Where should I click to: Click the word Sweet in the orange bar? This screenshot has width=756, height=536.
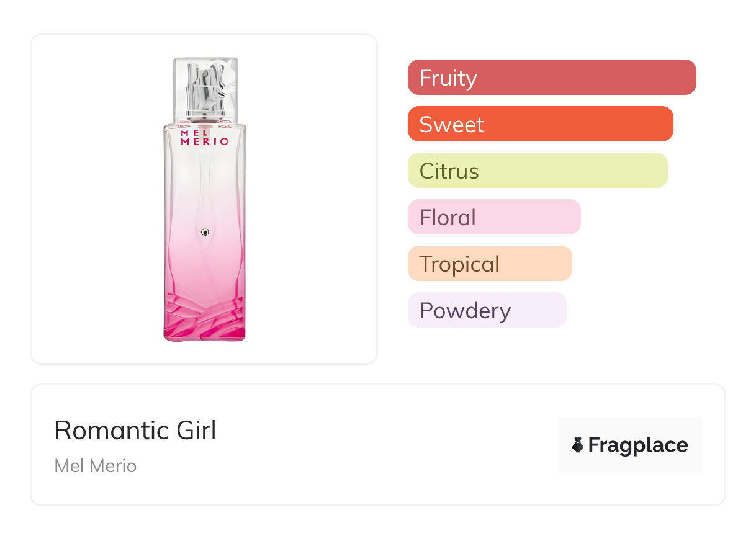(451, 125)
